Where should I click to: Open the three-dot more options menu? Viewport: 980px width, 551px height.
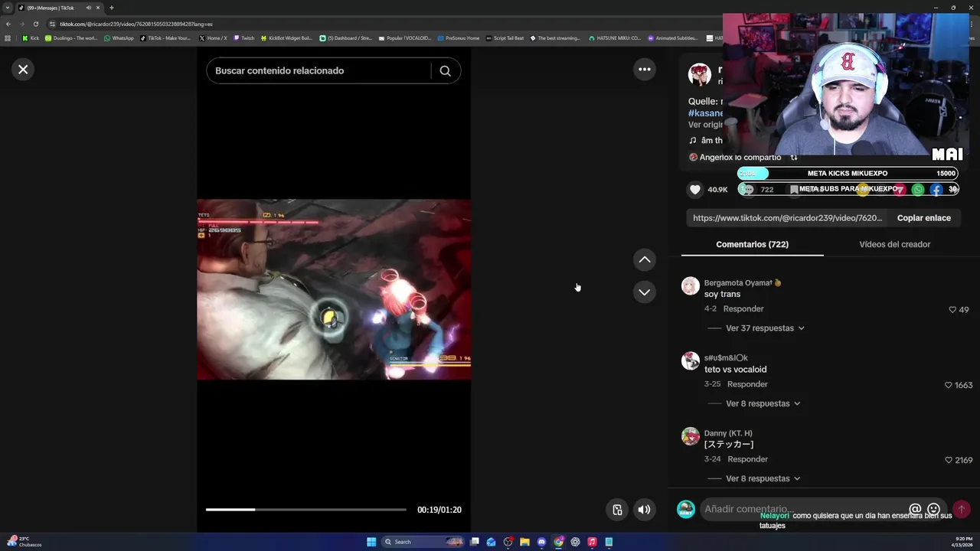645,70
